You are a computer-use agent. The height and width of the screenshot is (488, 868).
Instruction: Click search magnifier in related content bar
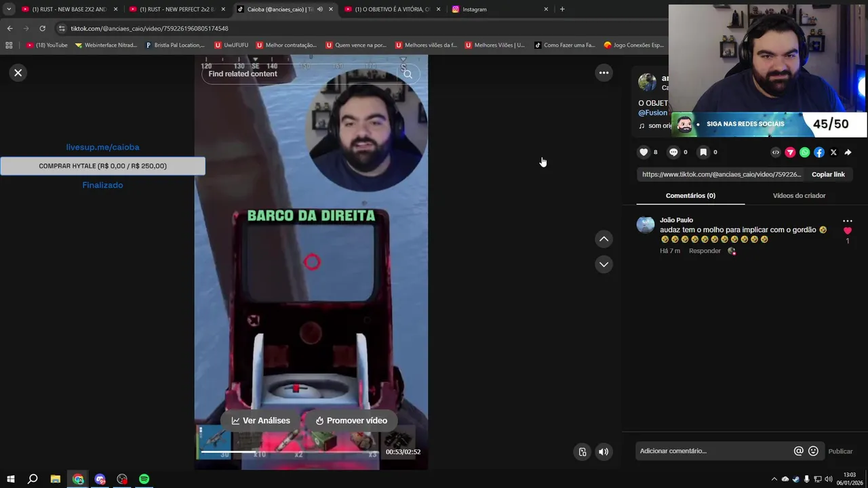[x=408, y=74]
